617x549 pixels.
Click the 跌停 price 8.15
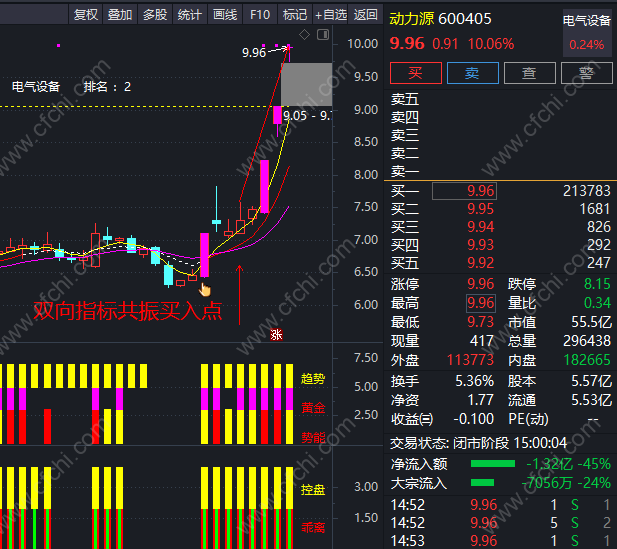597,284
